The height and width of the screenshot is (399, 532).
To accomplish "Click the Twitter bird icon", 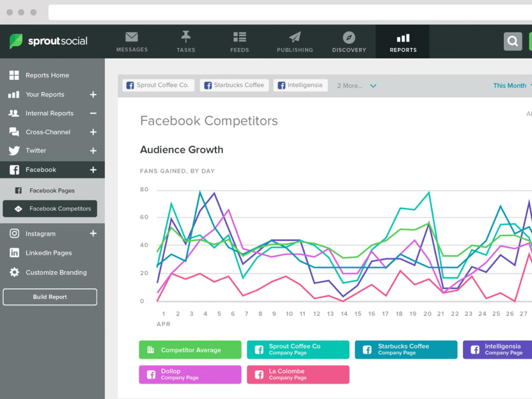I will [x=14, y=151].
